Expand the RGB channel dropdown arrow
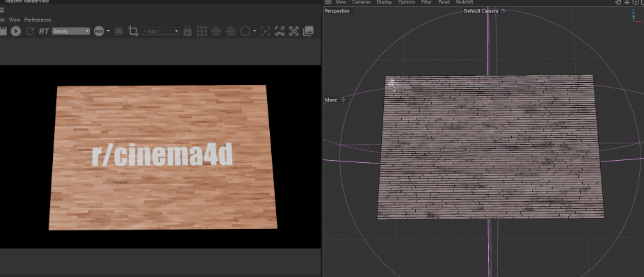 click(108, 31)
